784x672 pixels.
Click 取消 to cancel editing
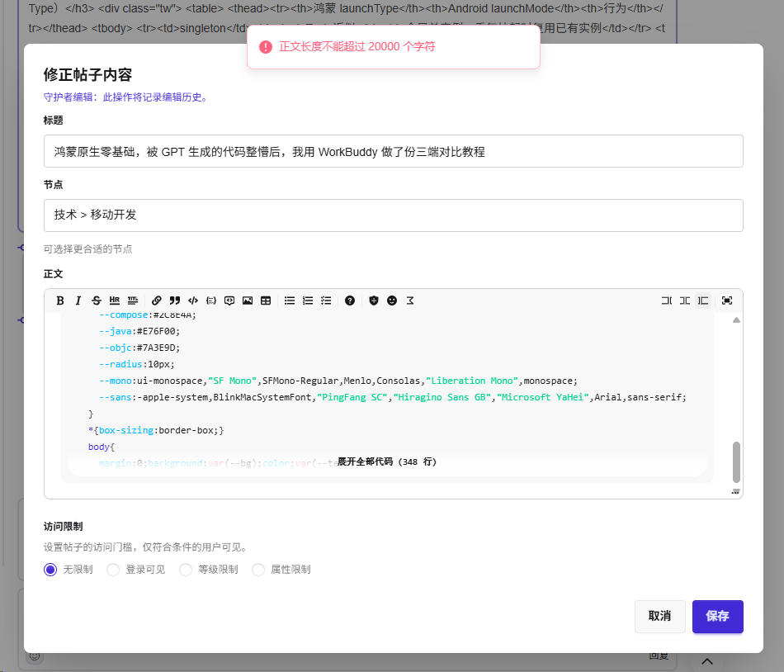click(660, 617)
